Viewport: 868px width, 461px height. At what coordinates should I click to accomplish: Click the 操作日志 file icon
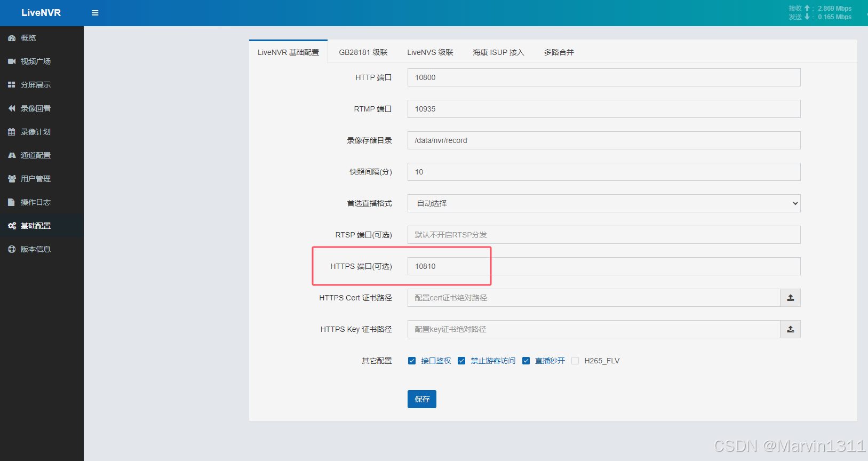tap(11, 202)
